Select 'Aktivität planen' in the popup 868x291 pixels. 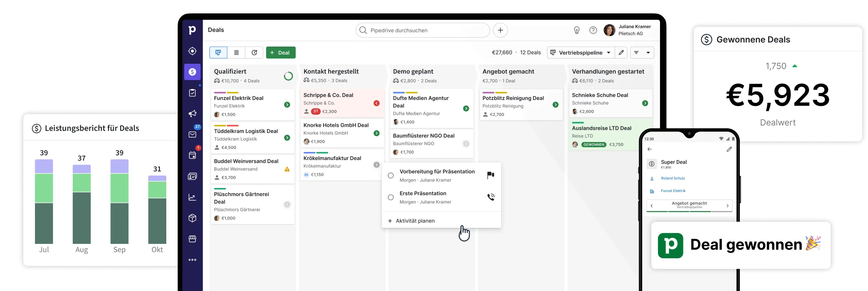point(415,221)
